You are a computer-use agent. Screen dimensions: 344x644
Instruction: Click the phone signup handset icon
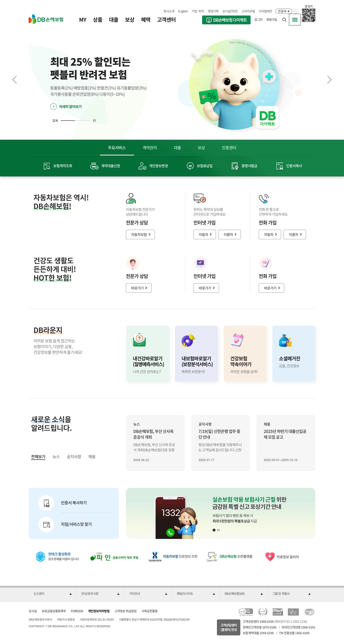click(264, 199)
